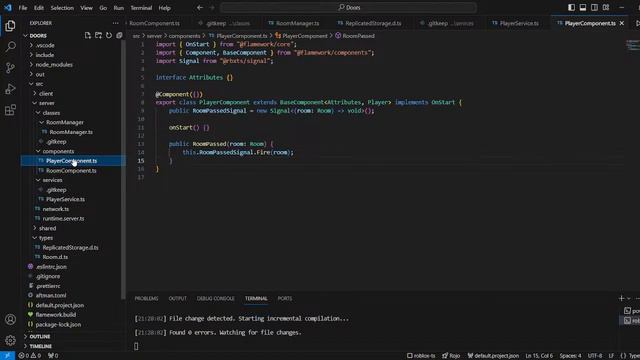Open the Source Control view icon

click(x=10, y=68)
